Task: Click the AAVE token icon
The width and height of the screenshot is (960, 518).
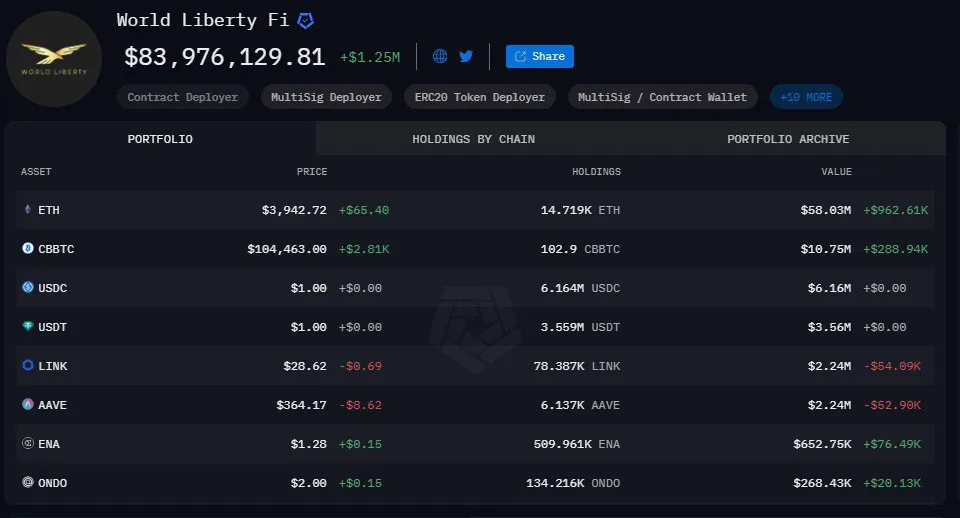Action: pos(27,405)
